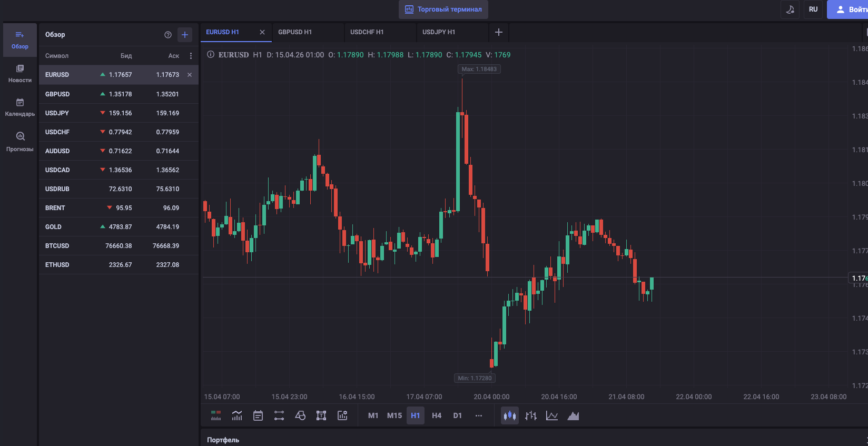The image size is (868, 446).
Task: Open the Прогнозы sidebar panel
Action: [x=20, y=142]
